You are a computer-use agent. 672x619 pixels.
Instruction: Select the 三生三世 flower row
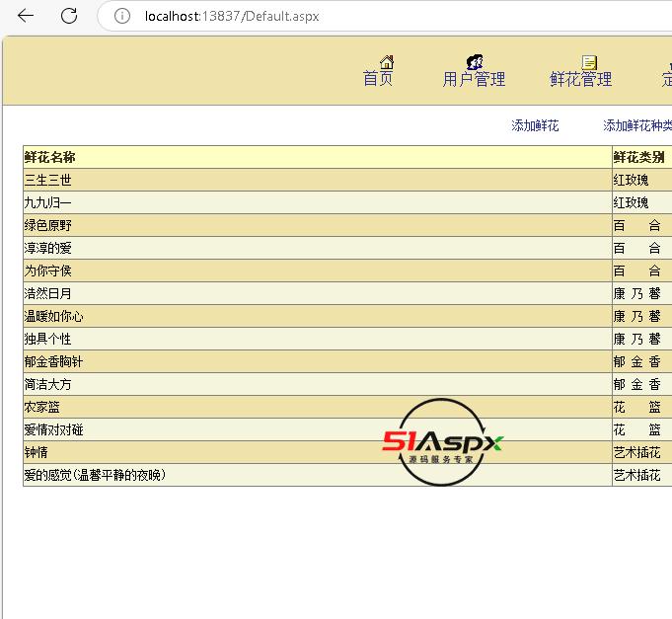pyautogui.click(x=347, y=180)
